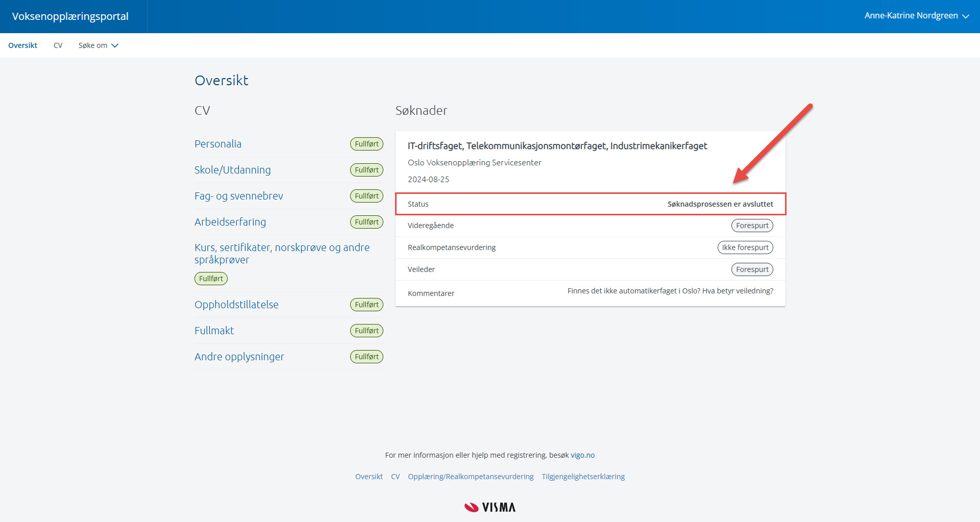Viewport: 980px width, 522px height.
Task: Switch to the CV navigation tab
Action: point(58,45)
